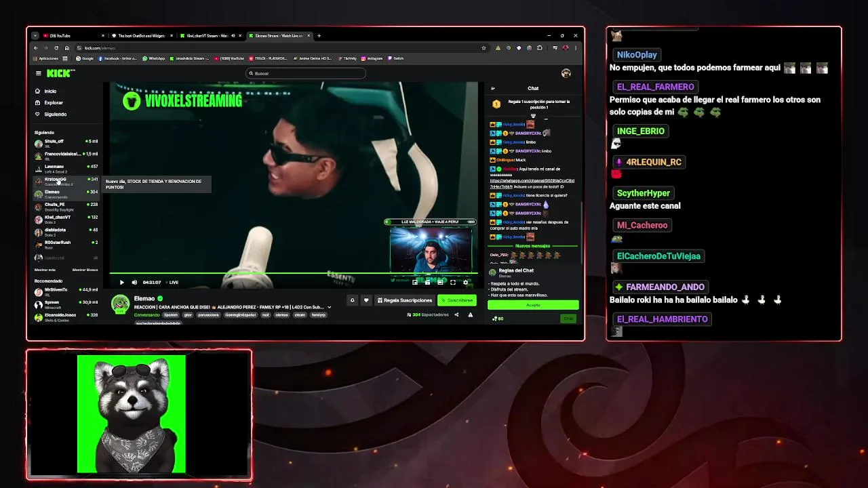Viewport: 868px width, 488px height.
Task: Open the browser extensions puzzle icon
Action: 540,48
